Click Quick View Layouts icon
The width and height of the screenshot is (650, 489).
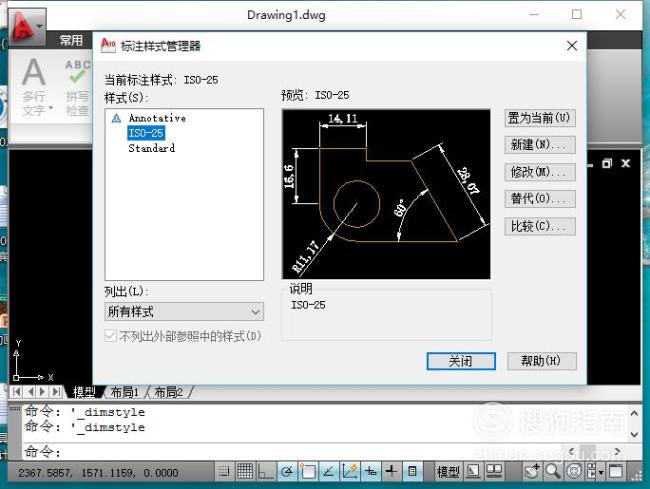pyautogui.click(x=473, y=471)
